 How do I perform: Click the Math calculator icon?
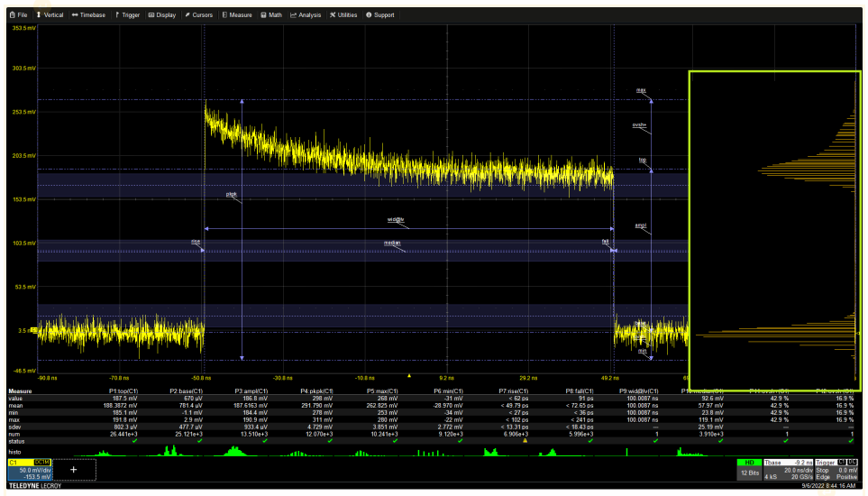point(262,15)
